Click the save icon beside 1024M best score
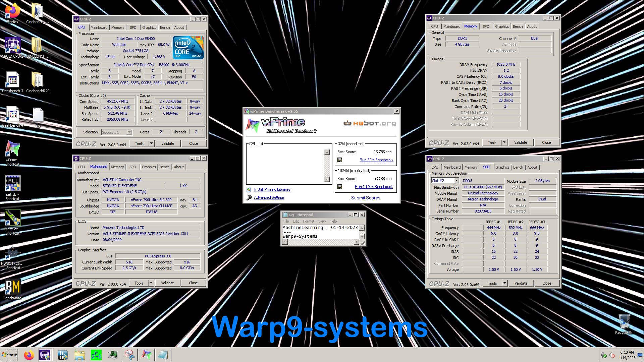 340,187
